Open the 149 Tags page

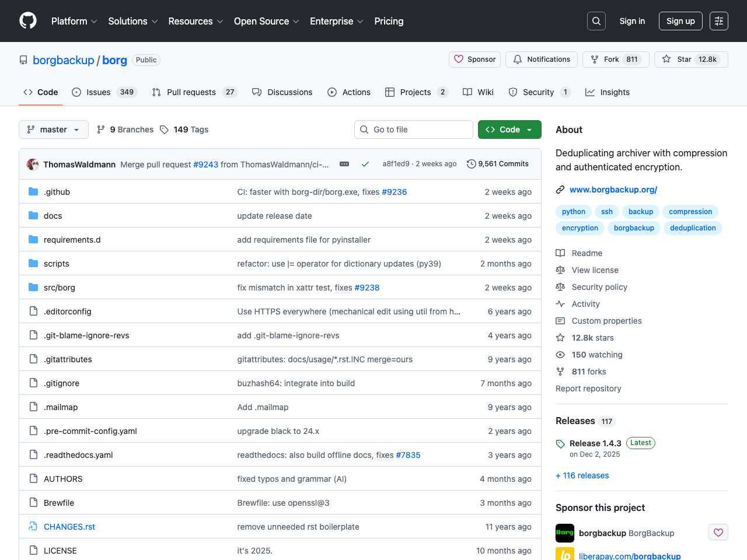(184, 129)
